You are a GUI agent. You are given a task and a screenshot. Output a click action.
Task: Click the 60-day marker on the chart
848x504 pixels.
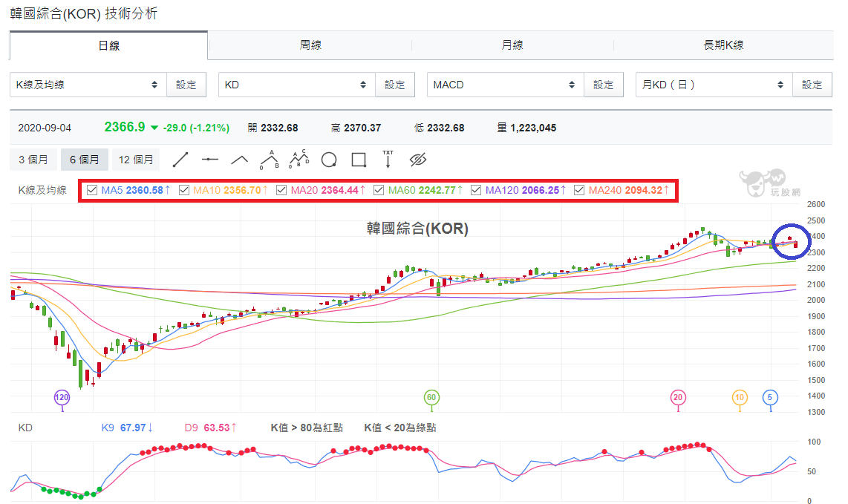[x=431, y=398]
